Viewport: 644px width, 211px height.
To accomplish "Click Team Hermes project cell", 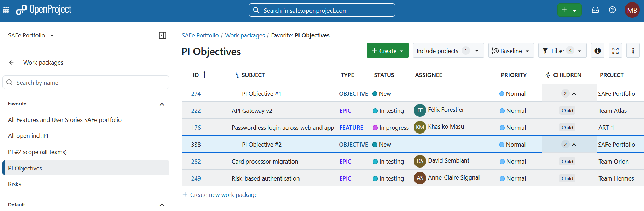I will [x=616, y=178].
